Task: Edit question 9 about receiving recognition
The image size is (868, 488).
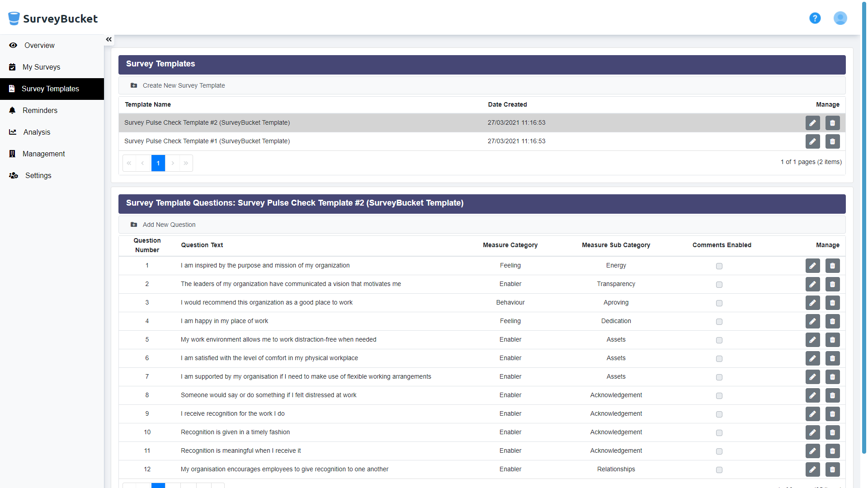Action: tap(812, 414)
